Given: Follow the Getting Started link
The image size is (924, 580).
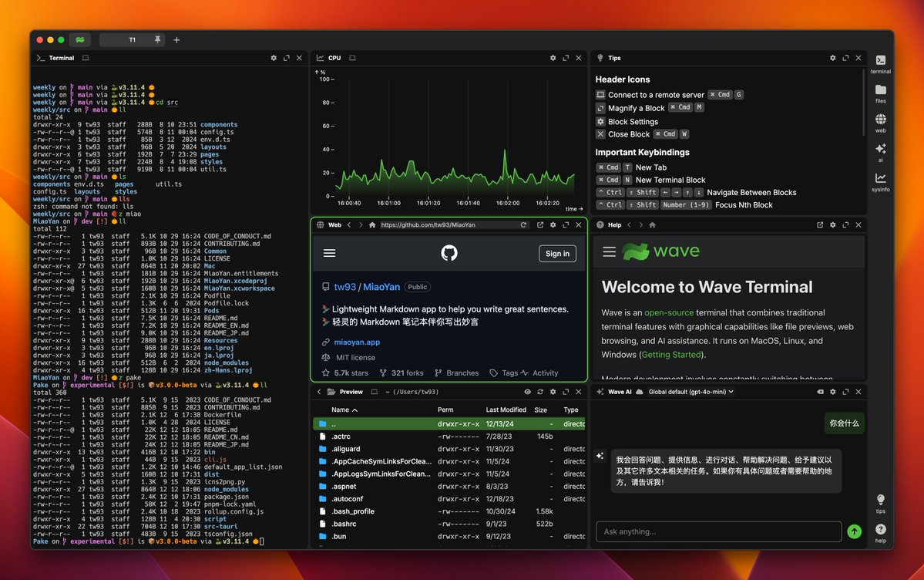Looking at the screenshot, I should click(671, 355).
